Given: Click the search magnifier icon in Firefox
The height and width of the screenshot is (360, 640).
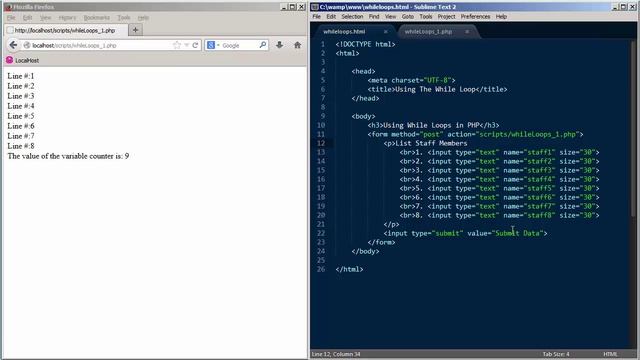Looking at the screenshot, I should click(x=263, y=45).
